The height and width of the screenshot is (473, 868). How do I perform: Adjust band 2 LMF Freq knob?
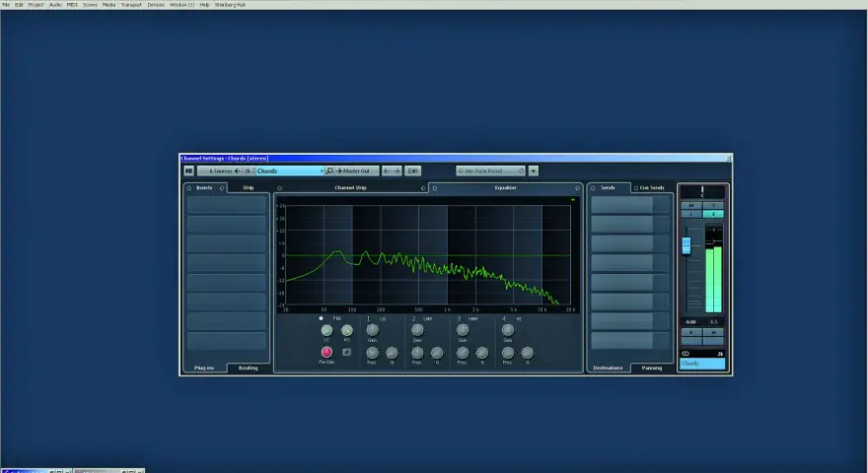(417, 353)
